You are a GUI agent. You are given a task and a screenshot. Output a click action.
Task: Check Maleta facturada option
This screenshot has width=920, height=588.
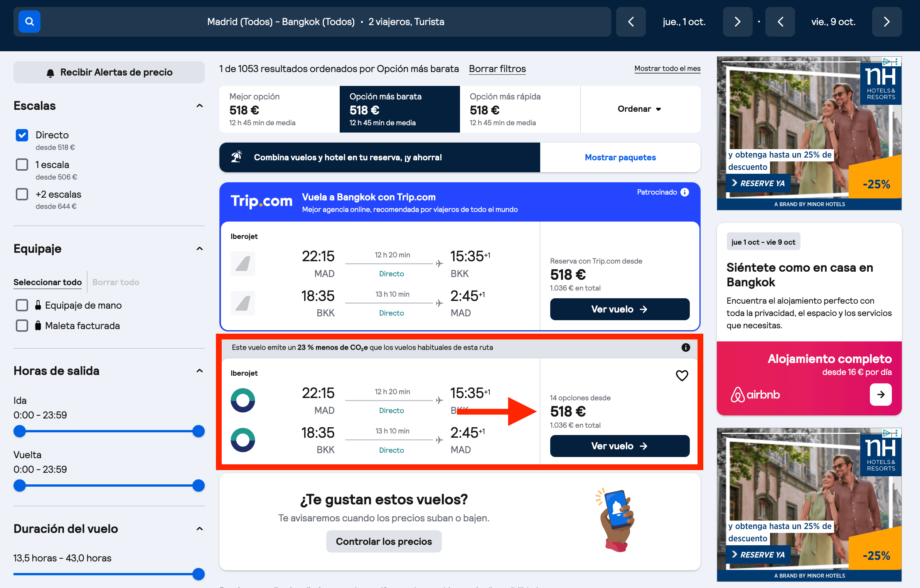coord(22,326)
